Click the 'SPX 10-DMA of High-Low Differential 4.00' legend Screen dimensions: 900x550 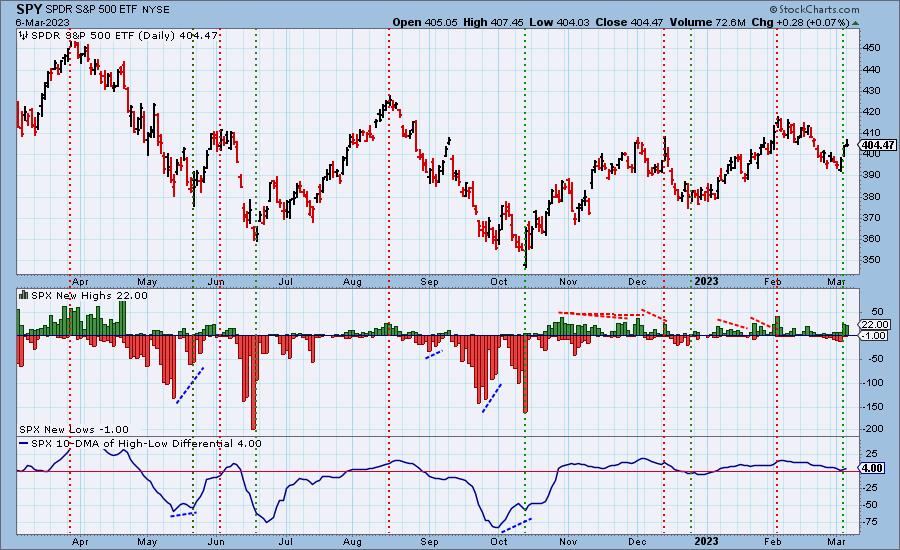pyautogui.click(x=146, y=444)
